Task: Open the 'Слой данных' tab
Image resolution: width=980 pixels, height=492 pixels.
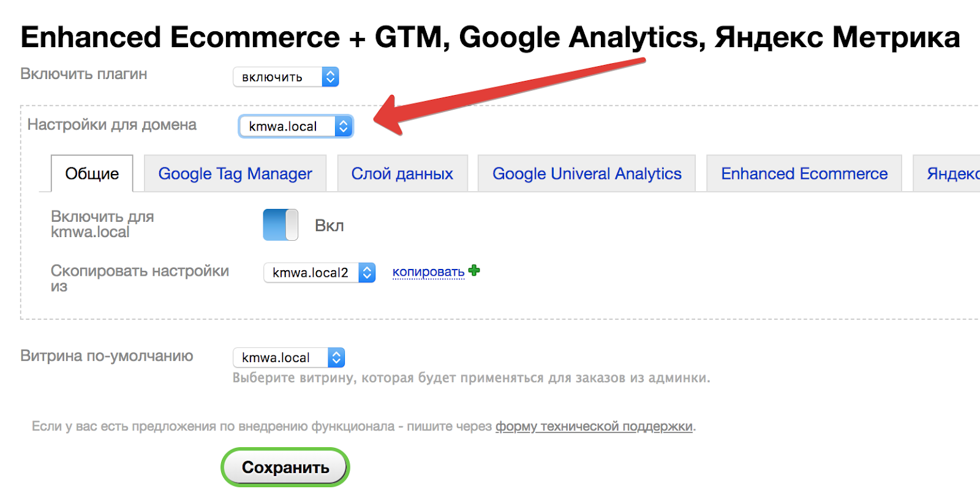Action: (x=402, y=174)
